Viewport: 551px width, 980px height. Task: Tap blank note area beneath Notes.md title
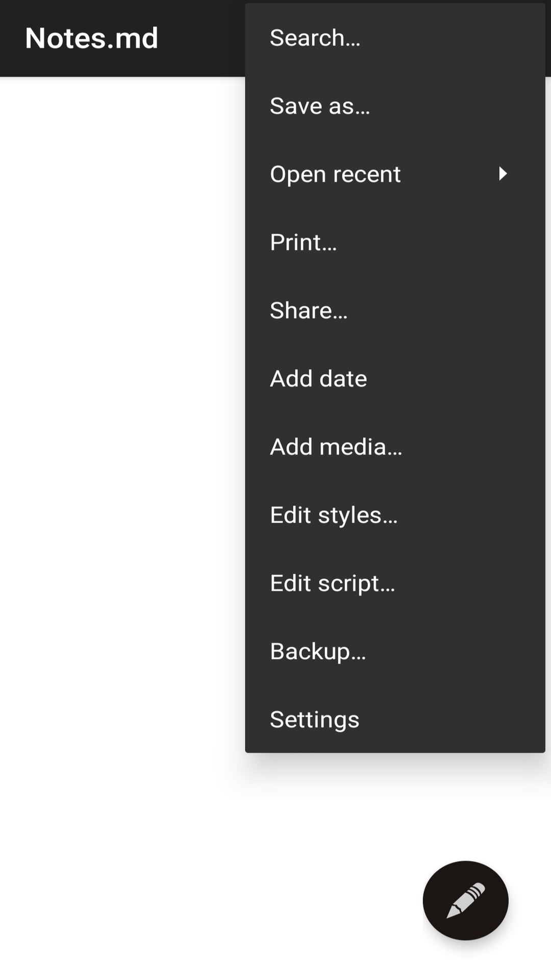92,153
